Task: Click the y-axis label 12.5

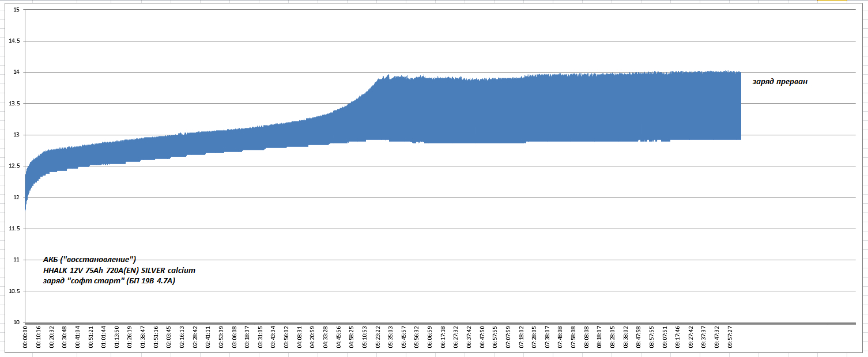Action: tap(13, 166)
